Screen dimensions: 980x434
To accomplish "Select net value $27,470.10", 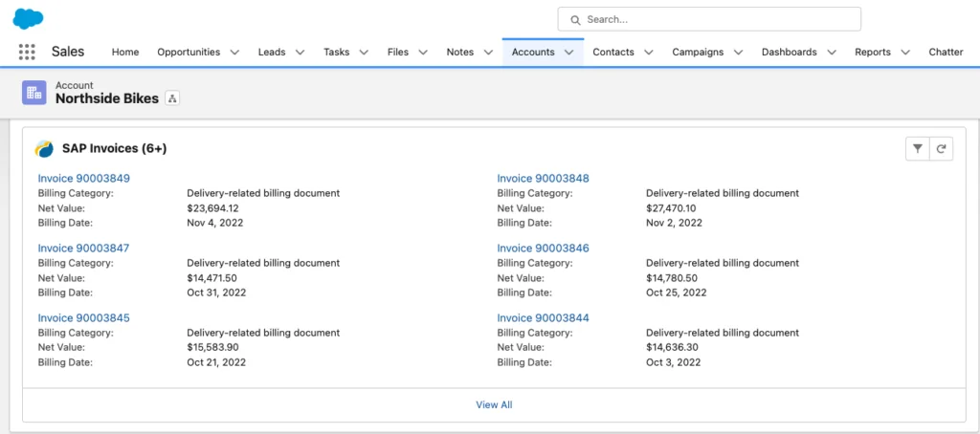I will click(x=671, y=208).
